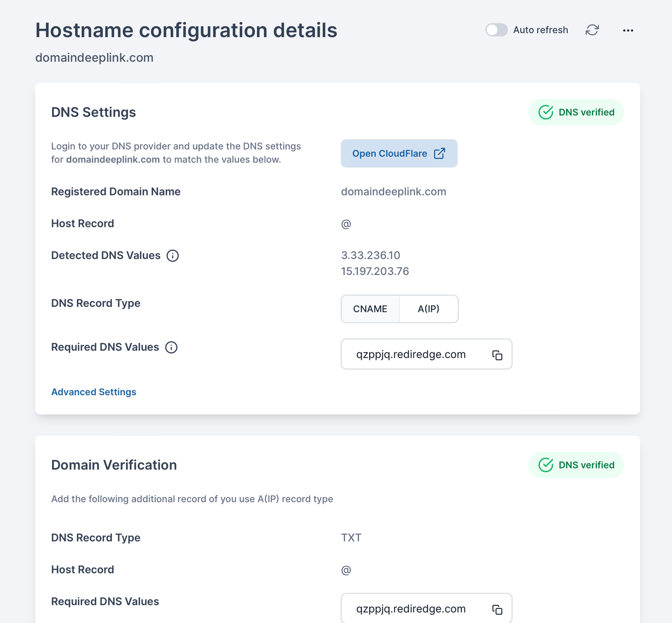This screenshot has width=672, height=623.
Task: Click the green checkmark icon in Domain Verification
Action: click(x=545, y=465)
